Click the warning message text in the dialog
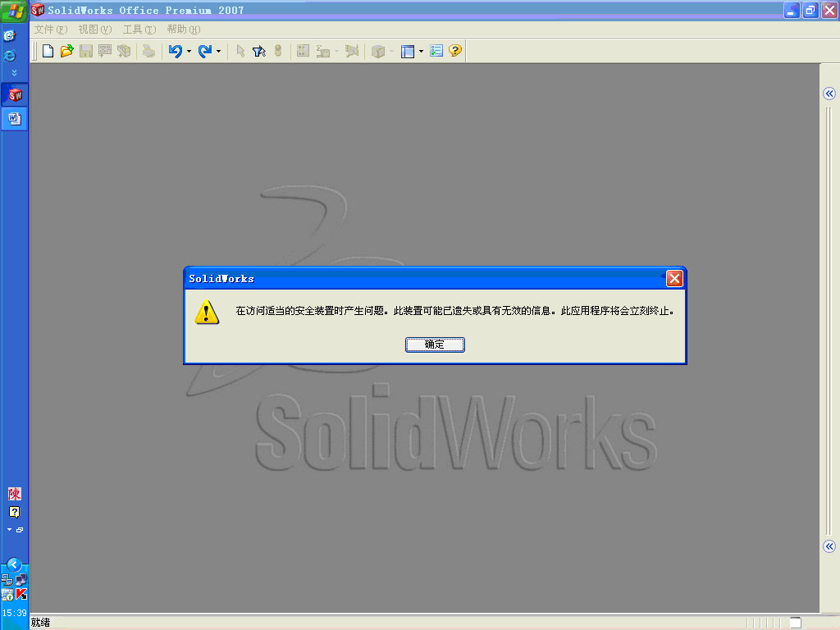Image resolution: width=840 pixels, height=630 pixels. click(454, 311)
